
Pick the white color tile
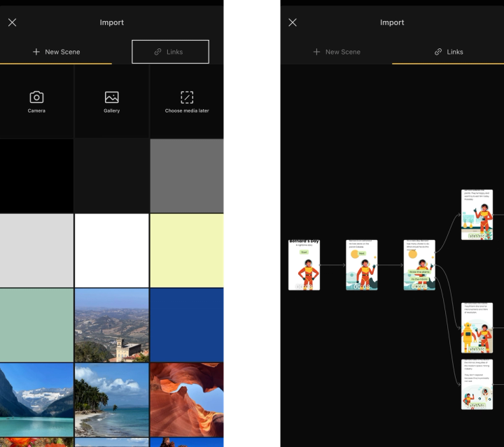point(111,250)
